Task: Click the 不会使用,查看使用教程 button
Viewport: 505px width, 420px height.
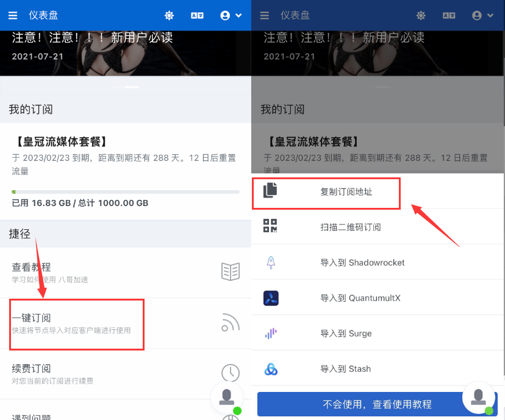Action: 377,404
